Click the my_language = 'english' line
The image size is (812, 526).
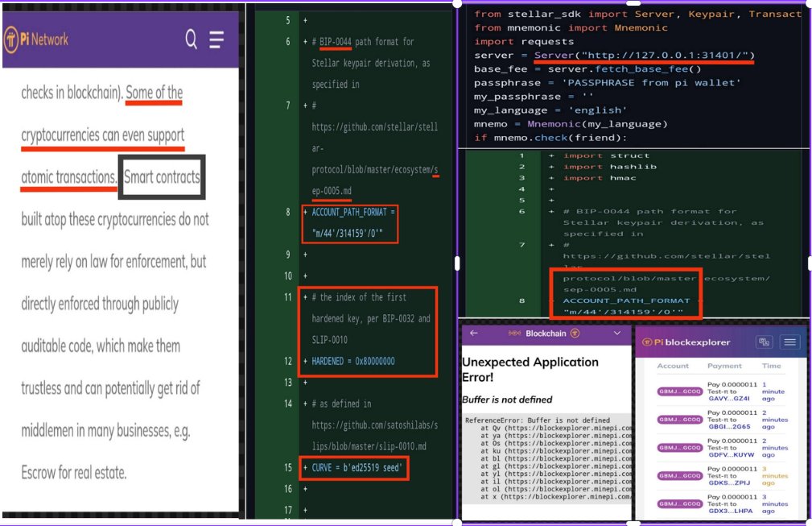click(x=550, y=110)
